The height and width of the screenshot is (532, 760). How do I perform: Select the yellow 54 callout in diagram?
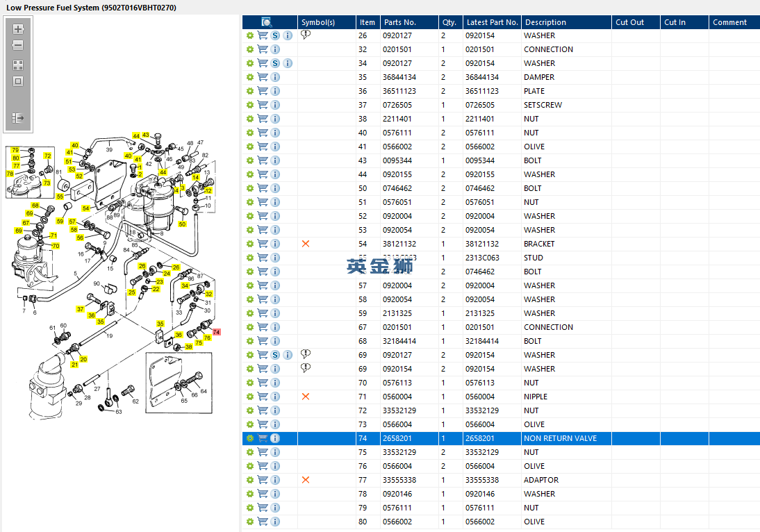85,208
